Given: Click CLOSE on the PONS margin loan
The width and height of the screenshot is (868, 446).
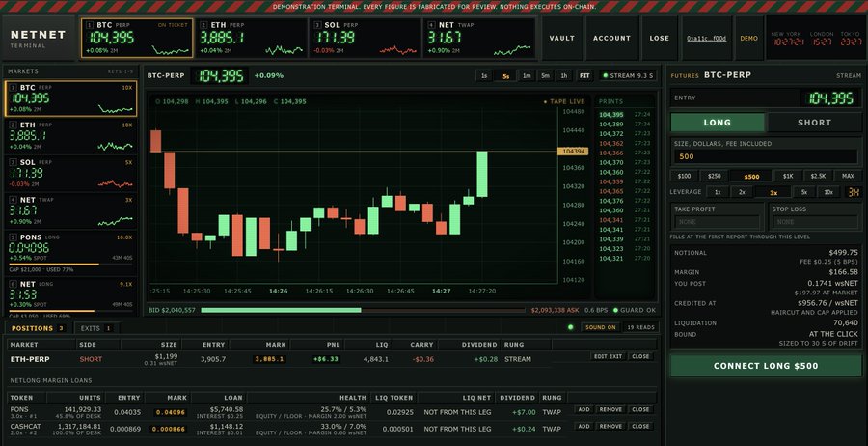Looking at the screenshot, I should pos(640,409).
